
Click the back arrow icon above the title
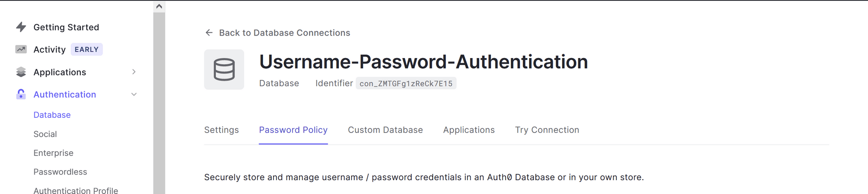coord(209,33)
